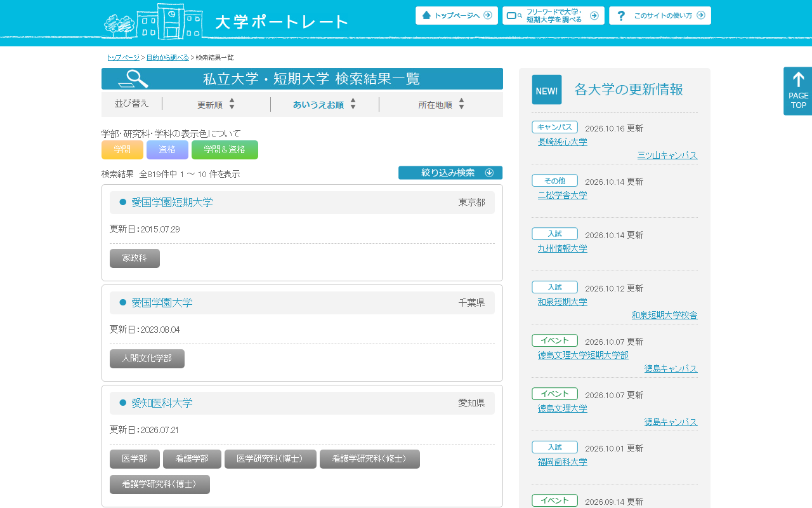
Task: Jump to PAGE TOP with arrow button
Action: [798, 91]
